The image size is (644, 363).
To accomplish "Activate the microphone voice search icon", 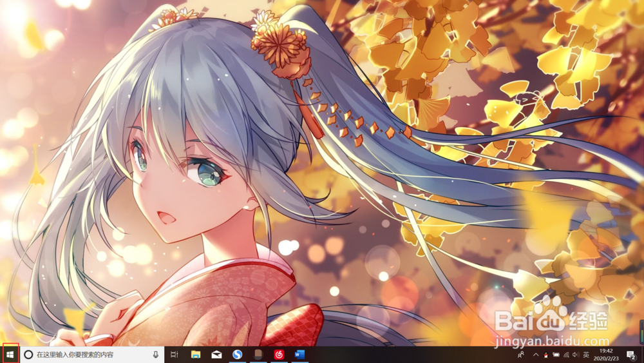I will tap(156, 355).
